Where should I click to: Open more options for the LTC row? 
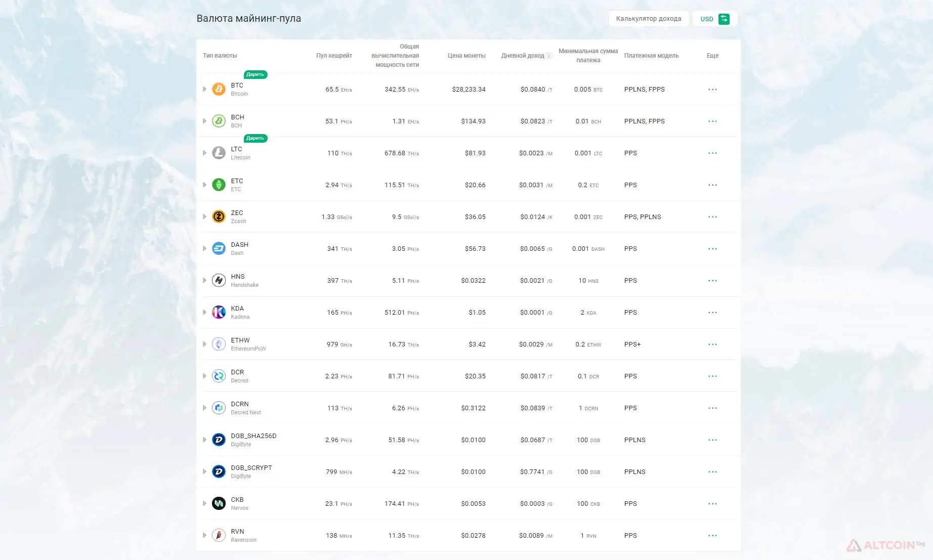point(712,153)
